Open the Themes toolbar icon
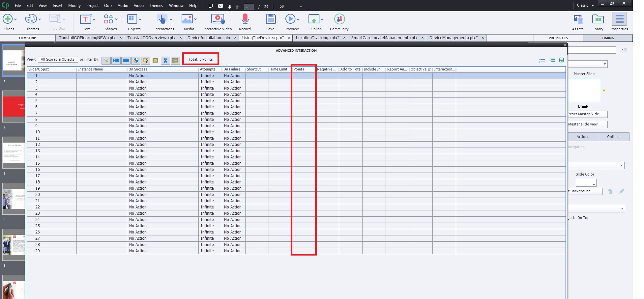The width and height of the screenshot is (644, 299). (31, 19)
